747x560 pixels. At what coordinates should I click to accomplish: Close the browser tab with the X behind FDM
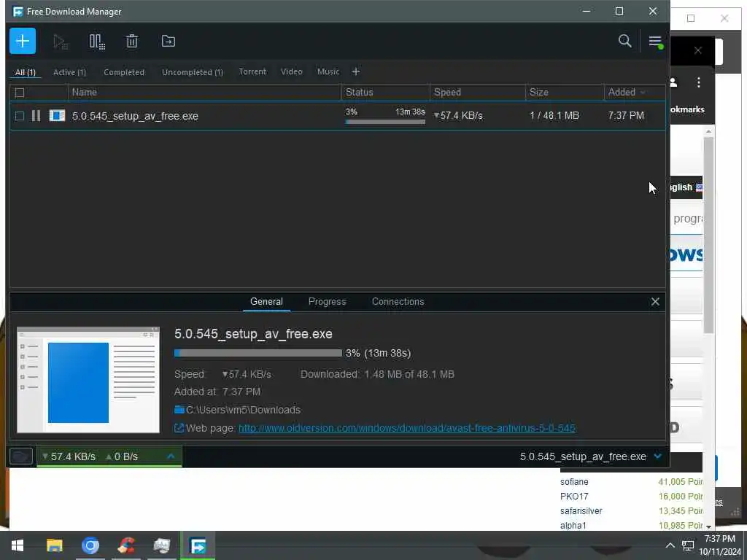(697, 50)
